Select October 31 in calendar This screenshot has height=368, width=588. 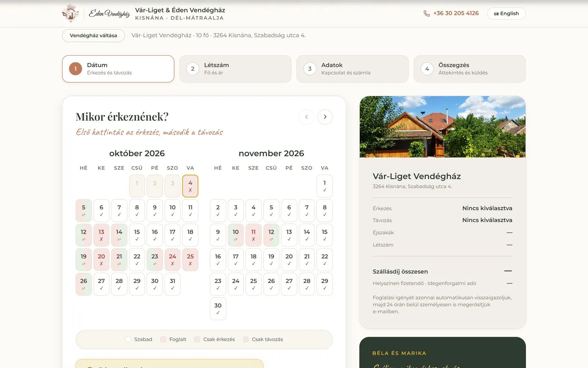172,284
